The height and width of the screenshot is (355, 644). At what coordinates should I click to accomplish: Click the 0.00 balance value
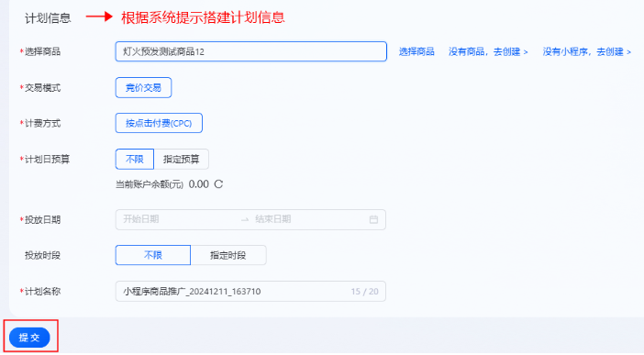pyautogui.click(x=199, y=184)
